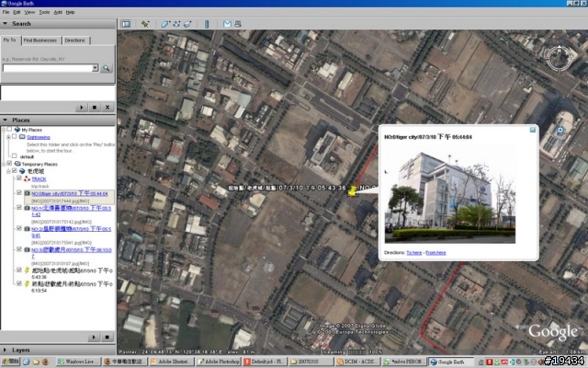This screenshot has height=368, width=588.
Task: Switch to the Fly To tab
Action: click(x=10, y=40)
